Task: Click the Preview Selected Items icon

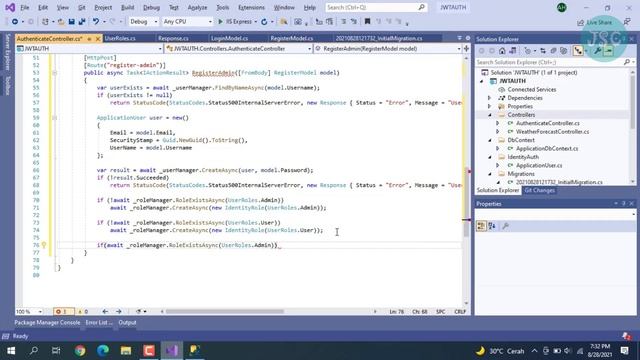Action: coord(608,51)
